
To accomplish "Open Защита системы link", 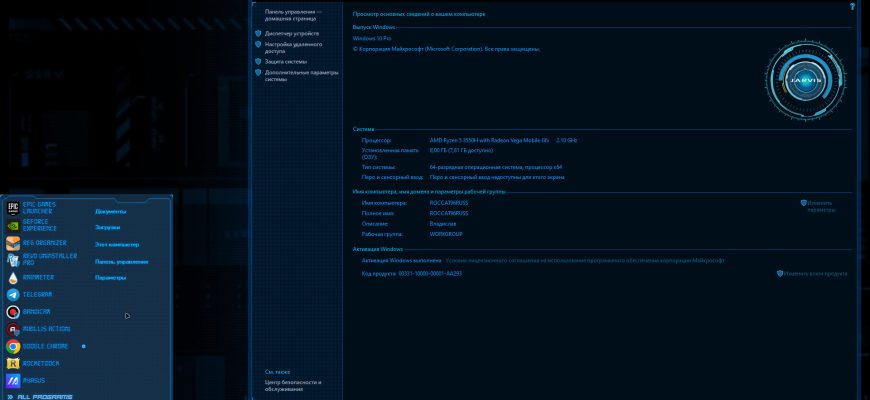I will [286, 62].
